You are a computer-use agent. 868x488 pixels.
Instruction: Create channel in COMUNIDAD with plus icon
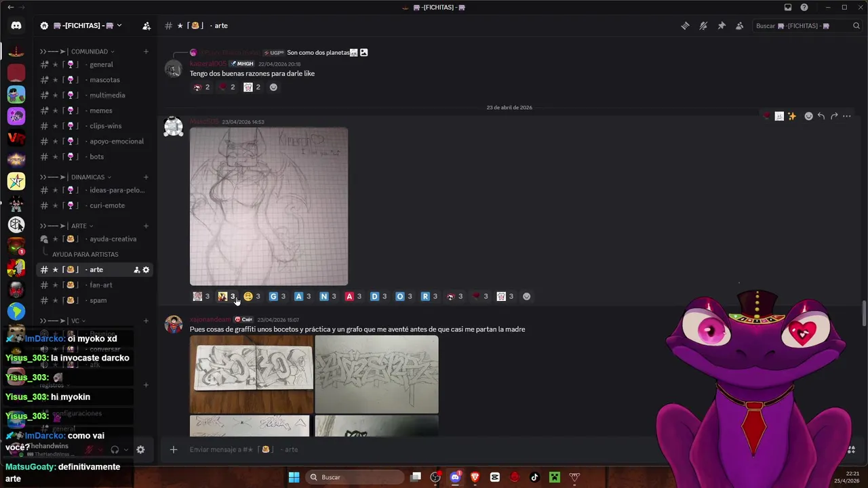(x=146, y=52)
